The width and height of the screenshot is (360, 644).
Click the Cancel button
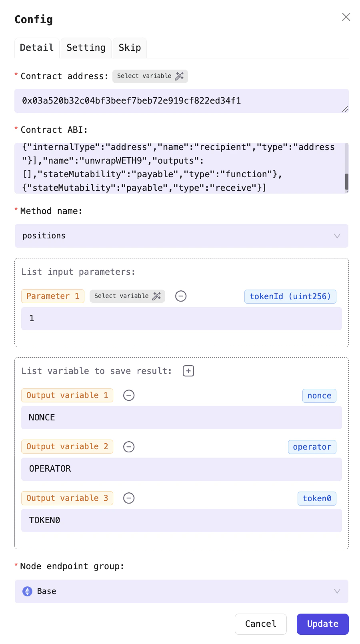click(260, 624)
